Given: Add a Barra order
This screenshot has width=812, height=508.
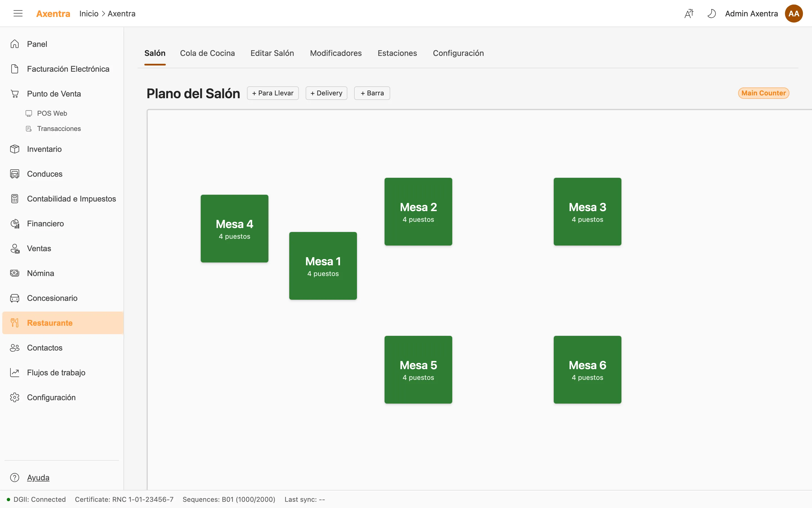Looking at the screenshot, I should 372,93.
